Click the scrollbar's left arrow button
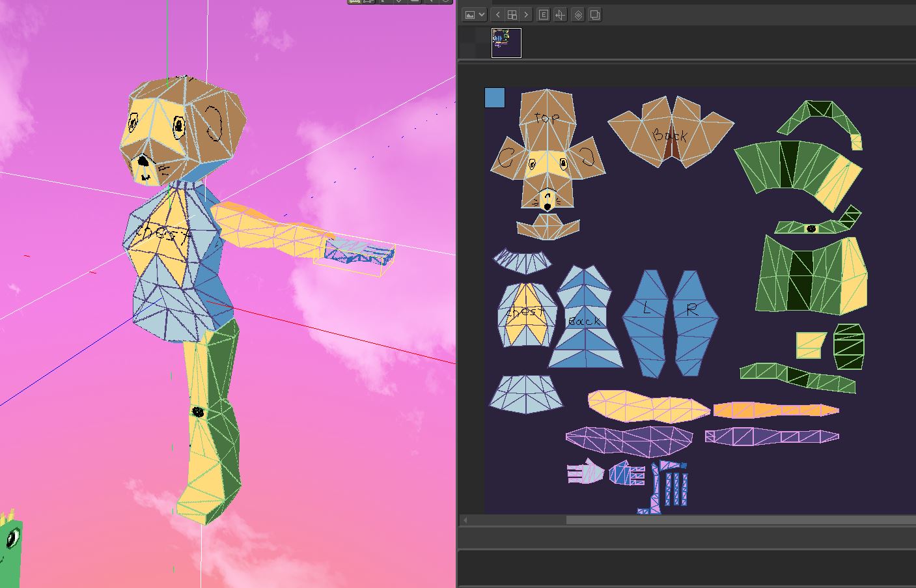916x588 pixels. (x=465, y=520)
